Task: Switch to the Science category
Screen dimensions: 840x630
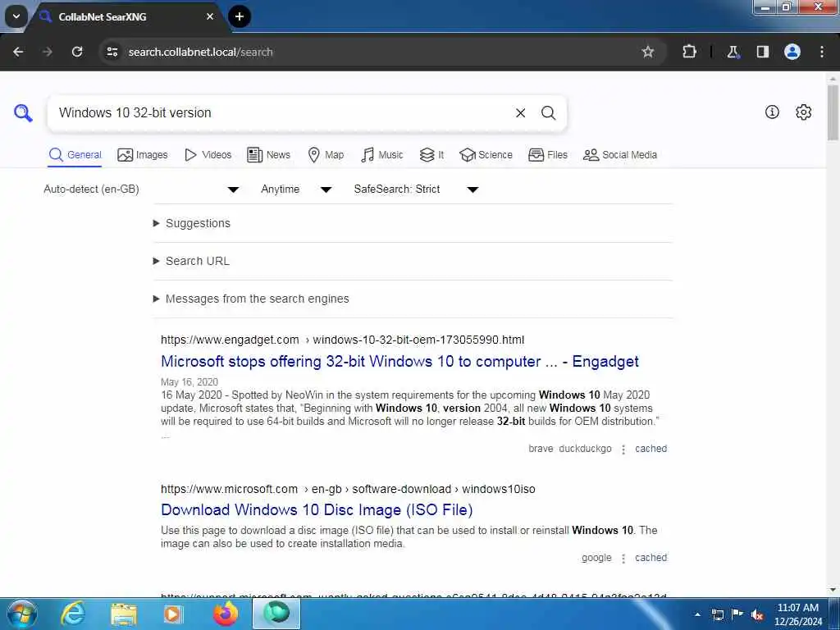Action: (486, 155)
